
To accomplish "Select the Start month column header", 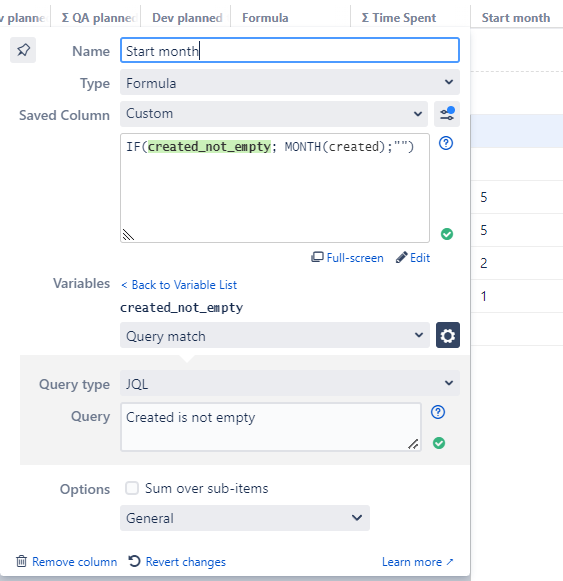I will tap(516, 17).
